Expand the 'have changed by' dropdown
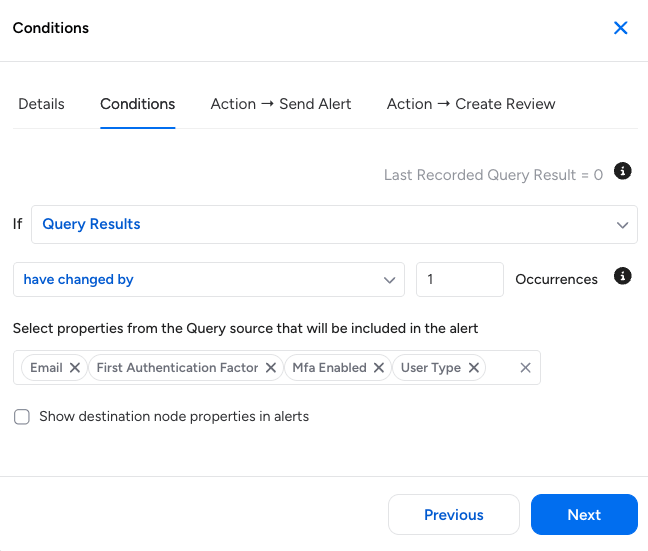This screenshot has width=648, height=551. click(x=208, y=280)
